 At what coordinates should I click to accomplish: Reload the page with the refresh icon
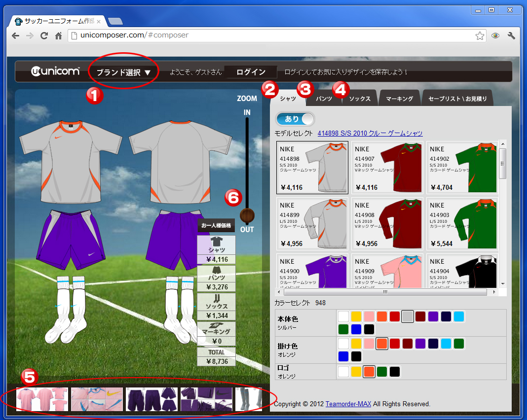pyautogui.click(x=44, y=35)
